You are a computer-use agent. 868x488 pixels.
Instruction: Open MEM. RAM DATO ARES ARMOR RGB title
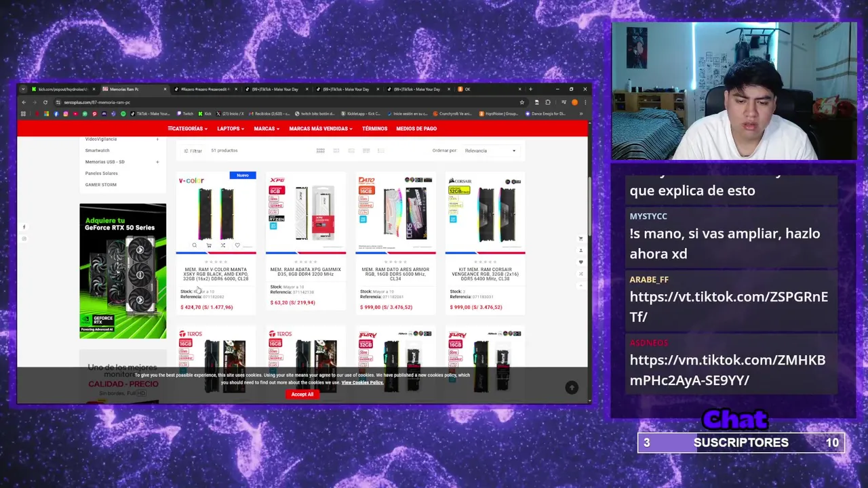click(395, 274)
